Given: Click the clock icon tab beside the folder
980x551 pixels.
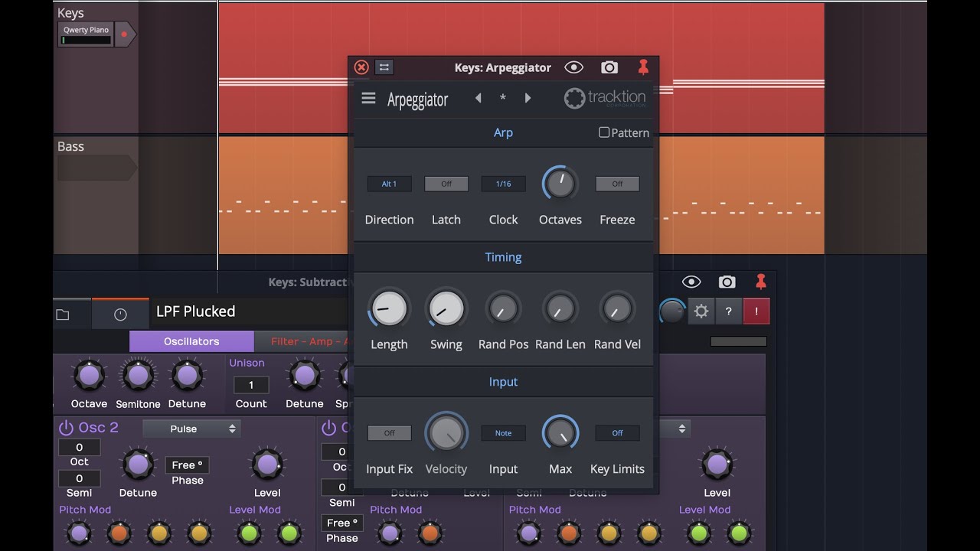Looking at the screenshot, I should pos(120,315).
